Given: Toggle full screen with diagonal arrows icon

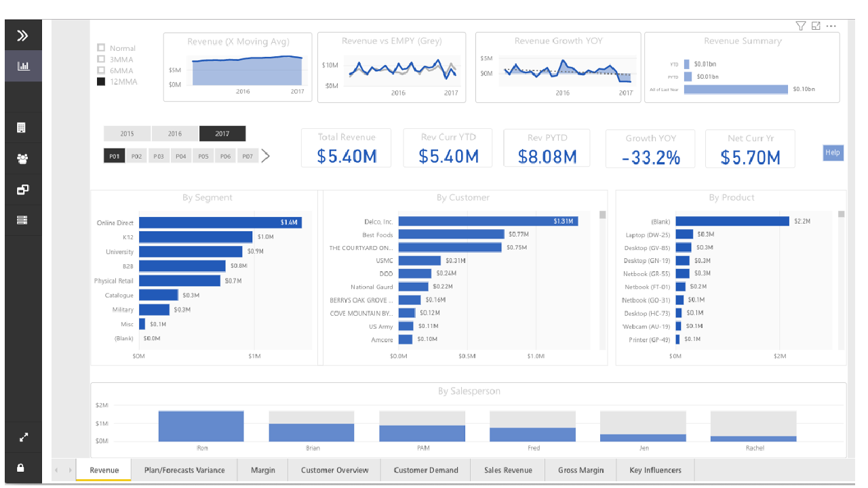Looking at the screenshot, I should pos(23,438).
